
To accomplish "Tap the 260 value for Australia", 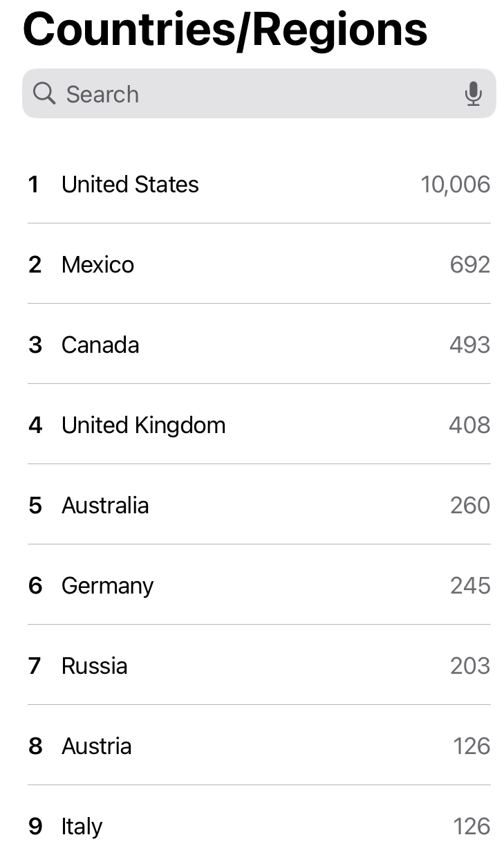I will 469,506.
